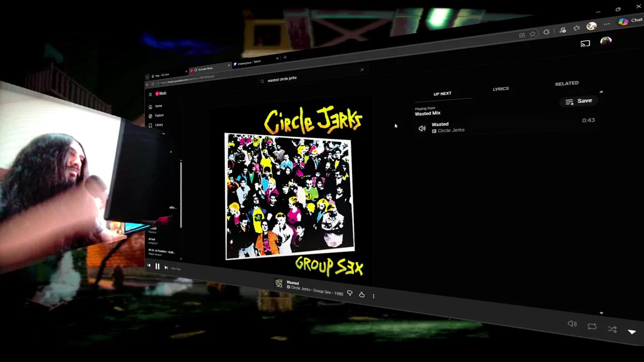Adjust the player volume icon

coord(572,324)
